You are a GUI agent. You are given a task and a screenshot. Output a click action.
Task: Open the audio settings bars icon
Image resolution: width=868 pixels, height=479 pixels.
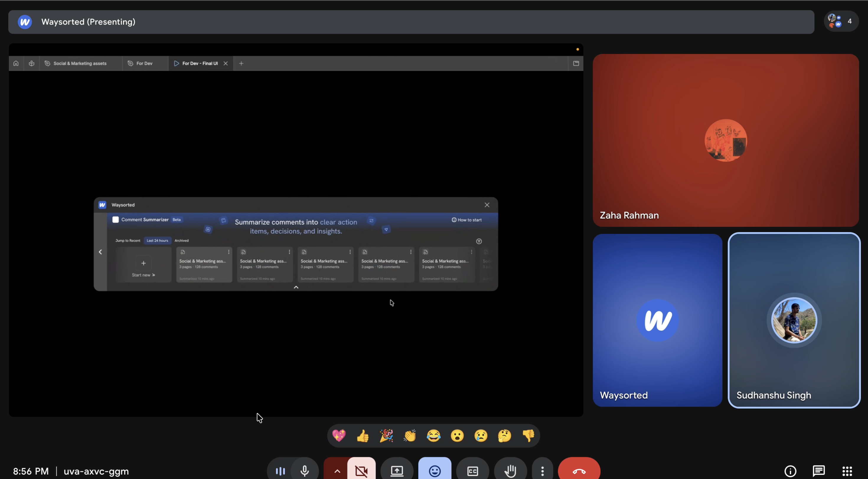click(x=280, y=470)
